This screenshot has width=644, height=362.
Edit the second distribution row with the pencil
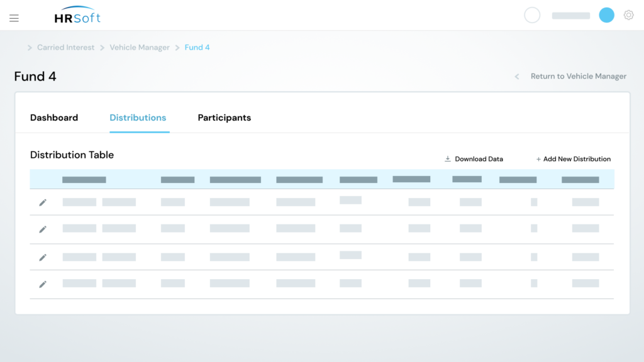[x=43, y=229]
